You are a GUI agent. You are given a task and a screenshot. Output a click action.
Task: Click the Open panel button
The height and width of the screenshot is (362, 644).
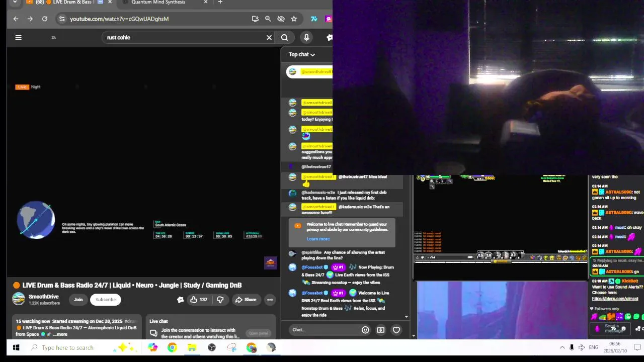[x=258, y=333]
